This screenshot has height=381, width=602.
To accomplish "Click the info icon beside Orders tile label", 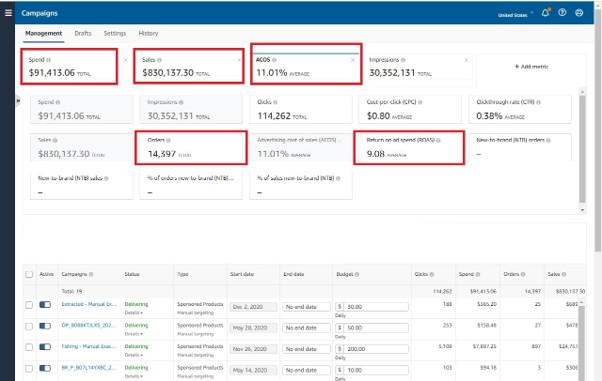I will click(x=168, y=140).
